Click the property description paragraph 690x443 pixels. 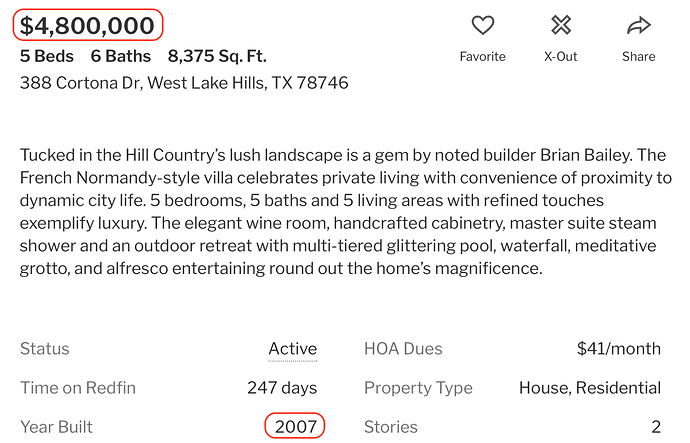click(x=346, y=212)
